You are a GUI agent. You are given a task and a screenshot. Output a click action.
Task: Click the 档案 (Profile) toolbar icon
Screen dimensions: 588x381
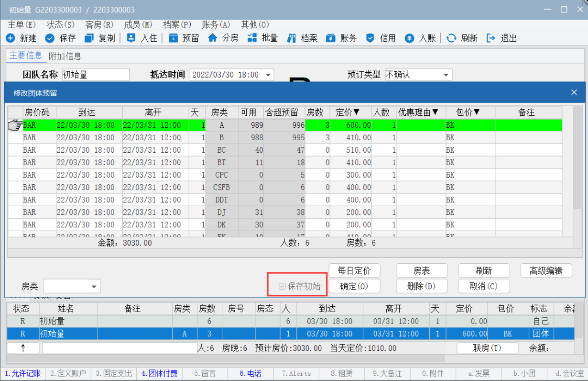(x=292, y=38)
